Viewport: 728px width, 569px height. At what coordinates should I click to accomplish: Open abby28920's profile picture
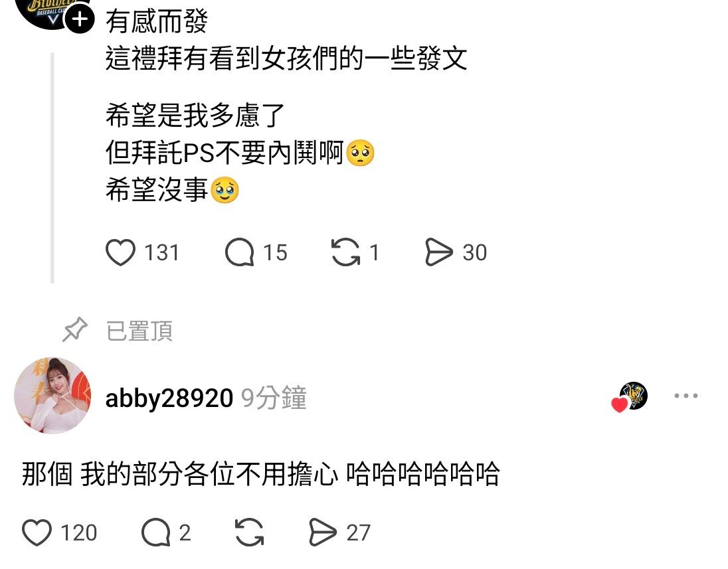[52, 396]
